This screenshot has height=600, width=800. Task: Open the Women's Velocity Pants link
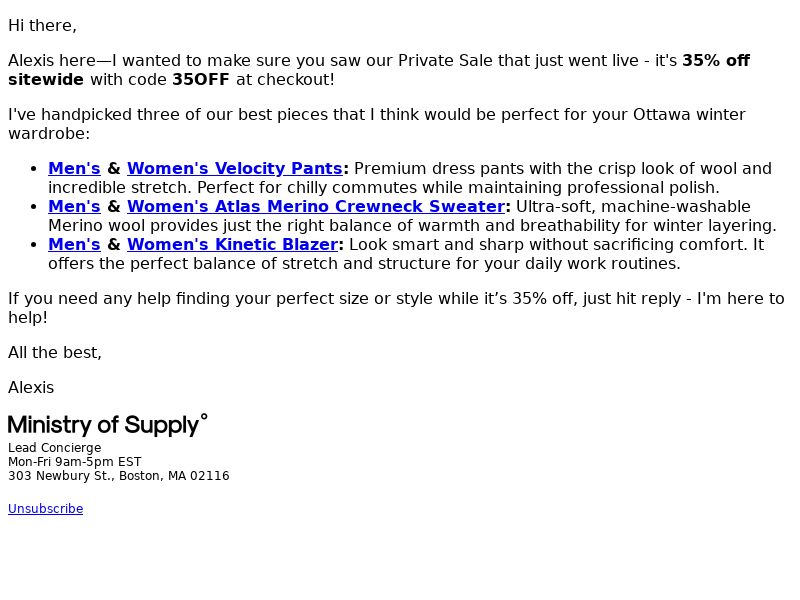pos(235,168)
